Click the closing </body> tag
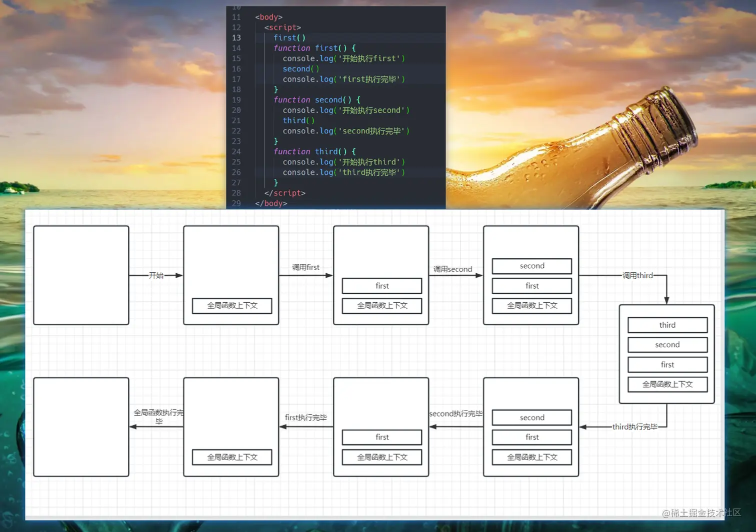This screenshot has height=532, width=756. 271,203
